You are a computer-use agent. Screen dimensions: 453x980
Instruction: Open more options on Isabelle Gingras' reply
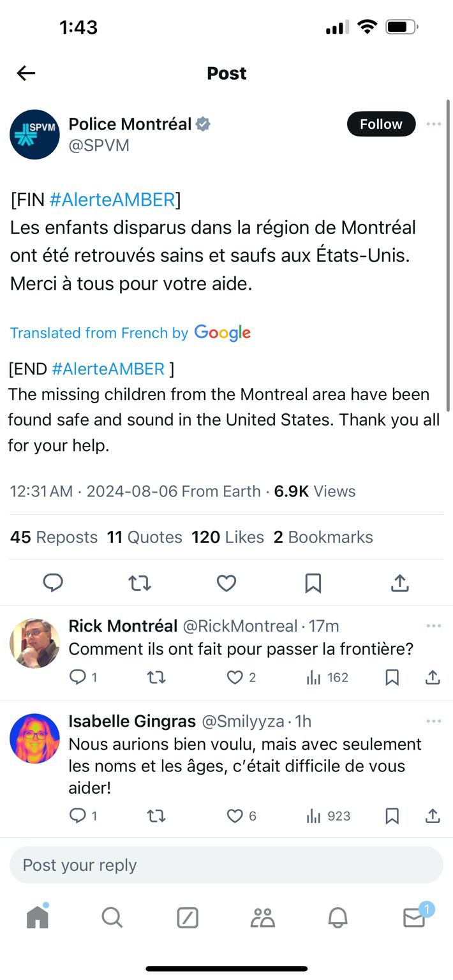[x=434, y=721]
